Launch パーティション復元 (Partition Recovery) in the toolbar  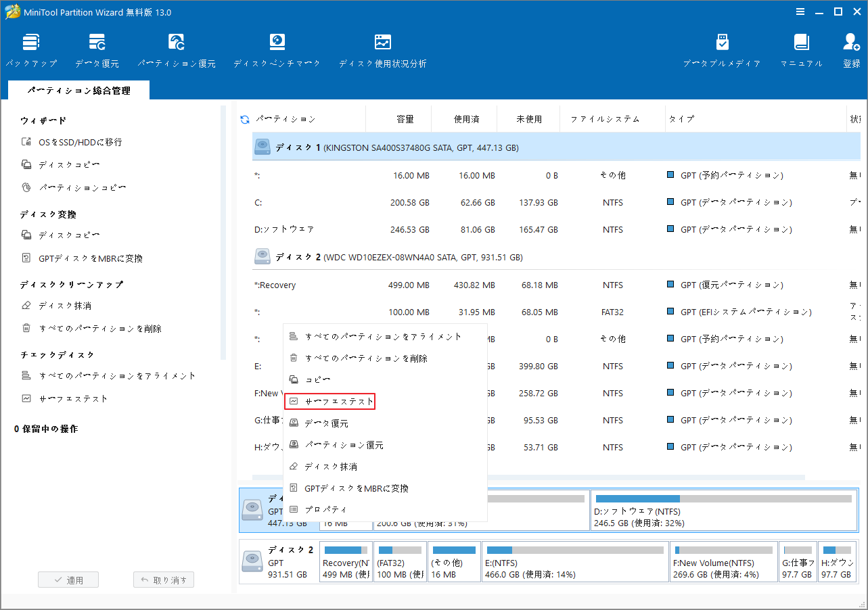pos(177,51)
